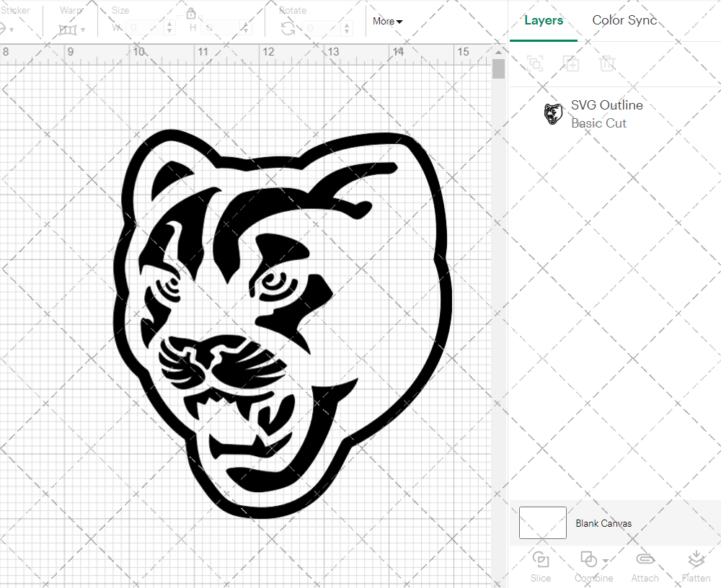This screenshot has height=588, width=721.
Task: Click the Blank Canvas color swatch
Action: tap(542, 523)
